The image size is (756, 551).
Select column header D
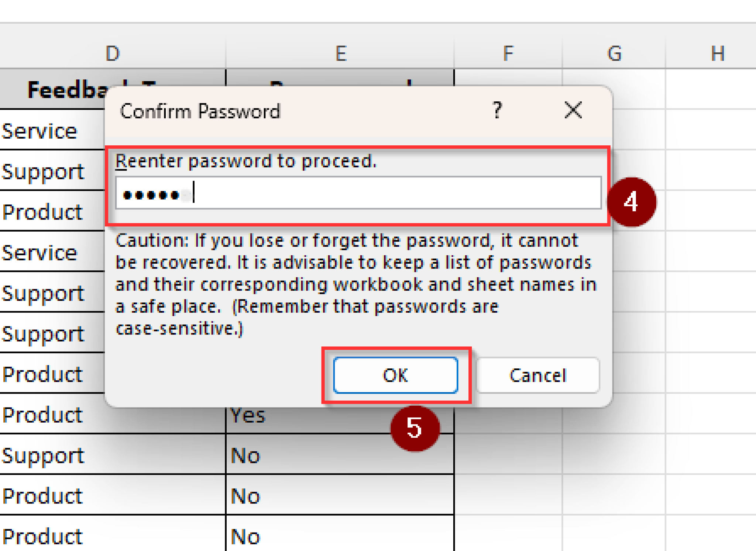[x=112, y=53]
